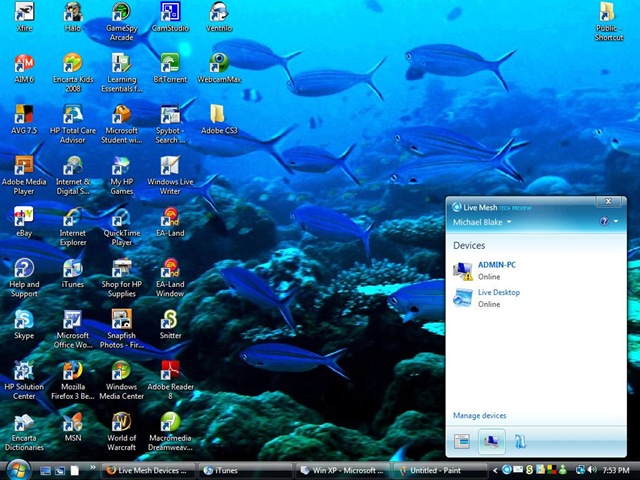Select the Mozilla Firefox 3 Beta icon
Viewport: 640px width, 480px height.
73,380
